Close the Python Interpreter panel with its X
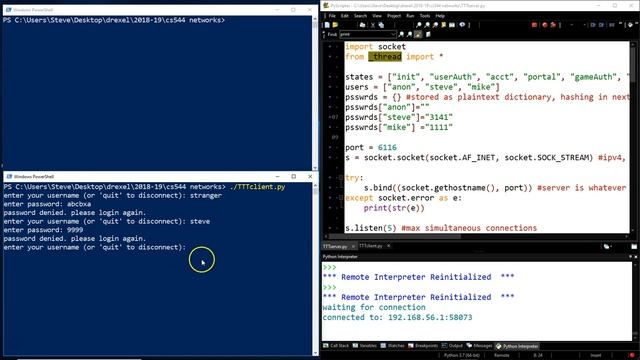 (636, 257)
